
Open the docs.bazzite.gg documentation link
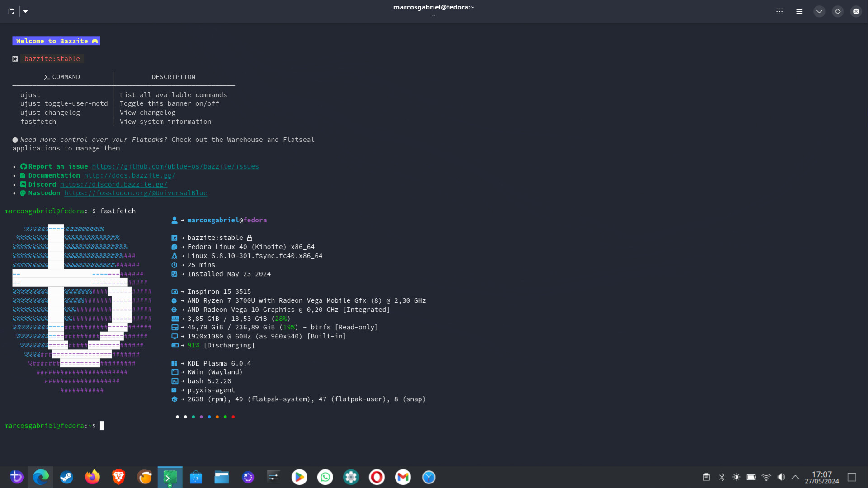(x=129, y=175)
